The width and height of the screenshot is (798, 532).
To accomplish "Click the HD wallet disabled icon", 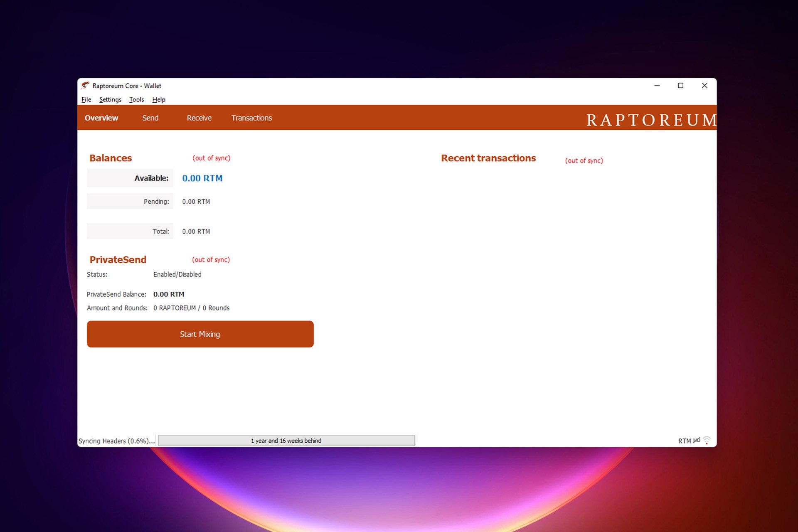I will pos(697,441).
